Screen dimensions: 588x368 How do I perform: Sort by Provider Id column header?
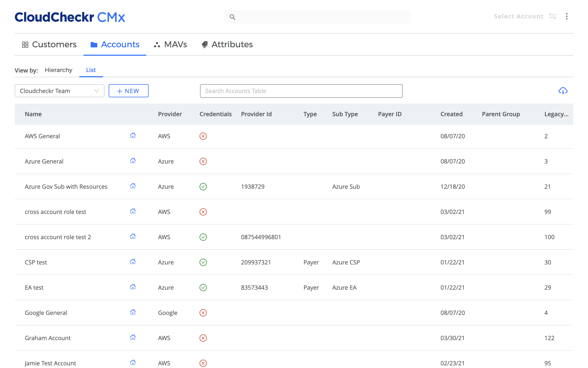[256, 114]
